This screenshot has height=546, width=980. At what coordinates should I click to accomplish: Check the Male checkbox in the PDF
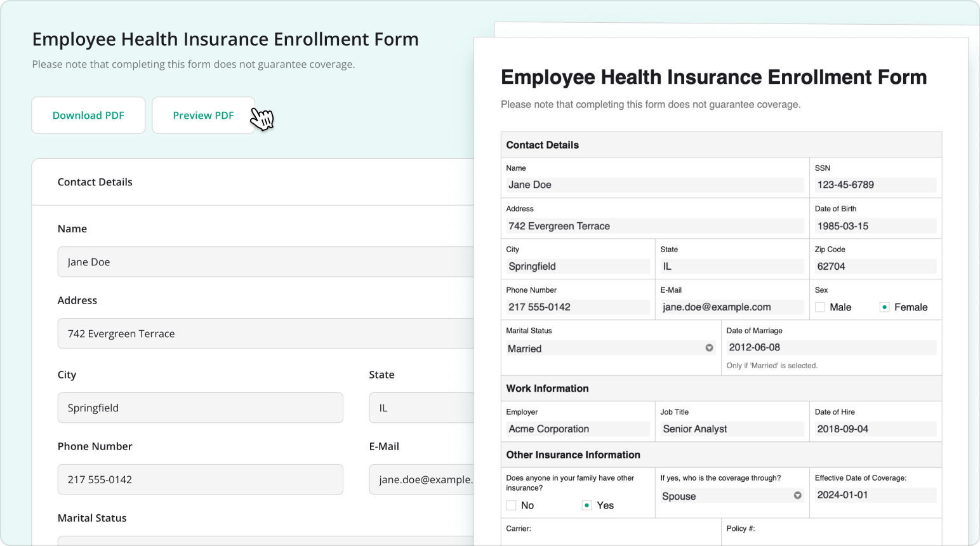tap(820, 307)
